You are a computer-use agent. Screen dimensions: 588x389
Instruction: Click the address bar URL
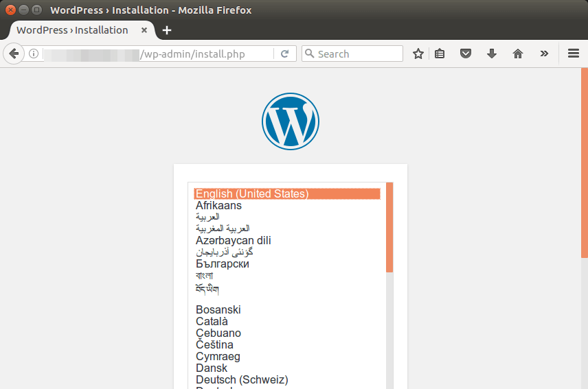tap(192, 54)
